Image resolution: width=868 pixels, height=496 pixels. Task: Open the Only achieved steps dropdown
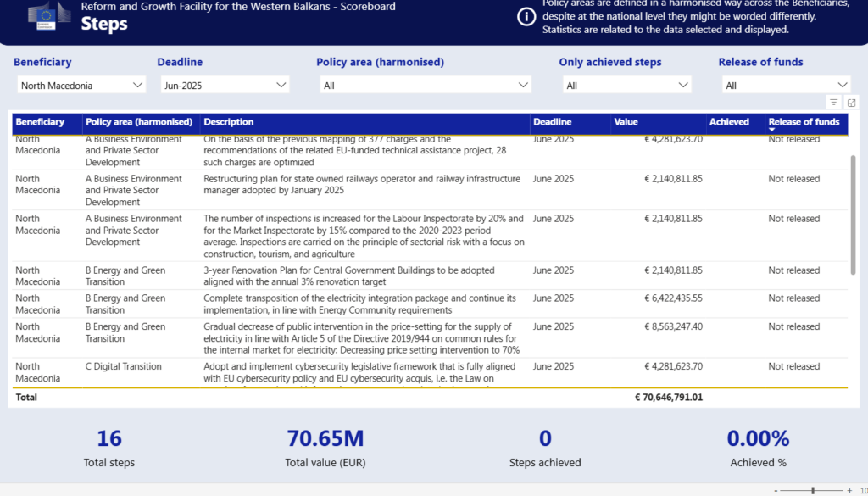626,86
